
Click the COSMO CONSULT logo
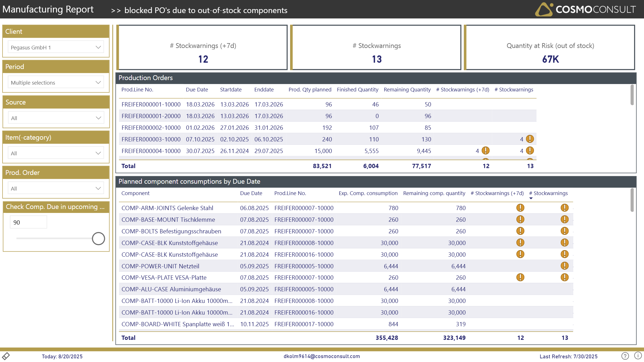[x=585, y=9]
